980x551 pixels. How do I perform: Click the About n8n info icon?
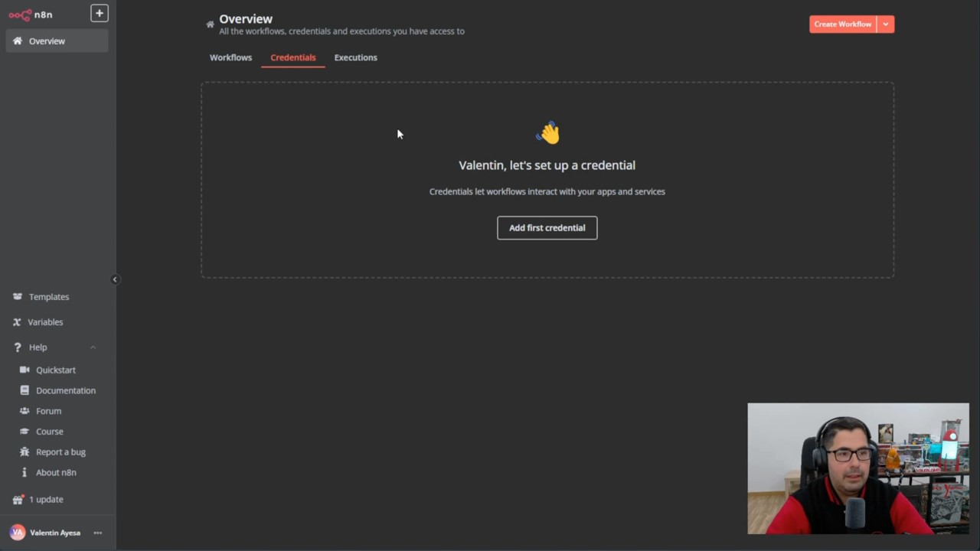click(24, 473)
